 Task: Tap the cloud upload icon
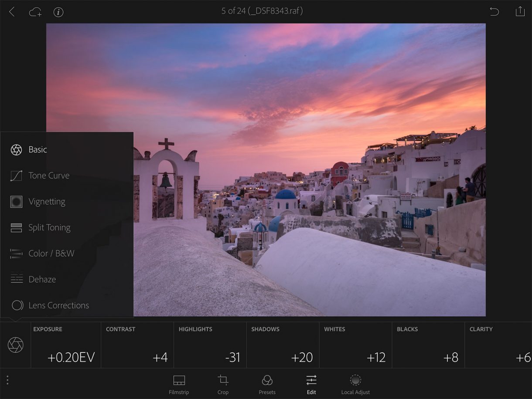pos(36,12)
